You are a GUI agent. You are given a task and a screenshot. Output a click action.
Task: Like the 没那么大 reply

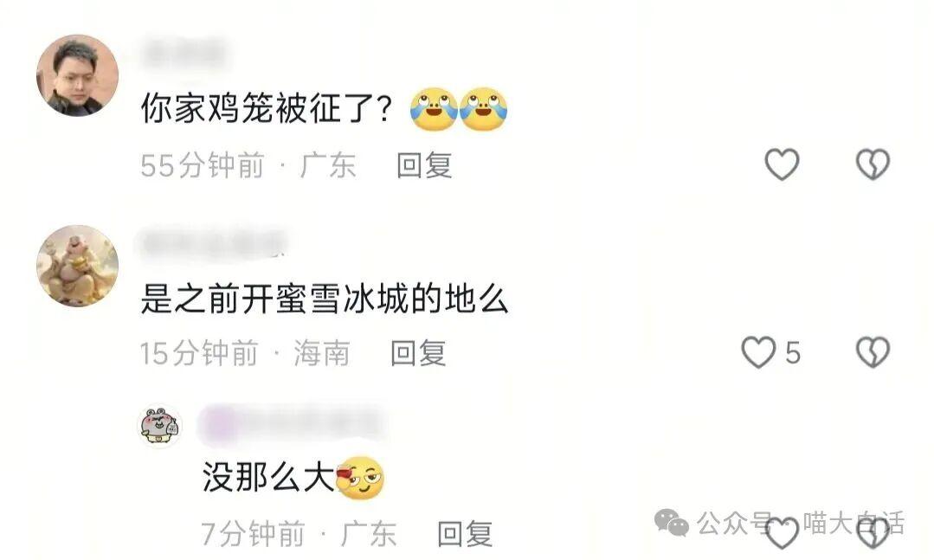pos(782,532)
